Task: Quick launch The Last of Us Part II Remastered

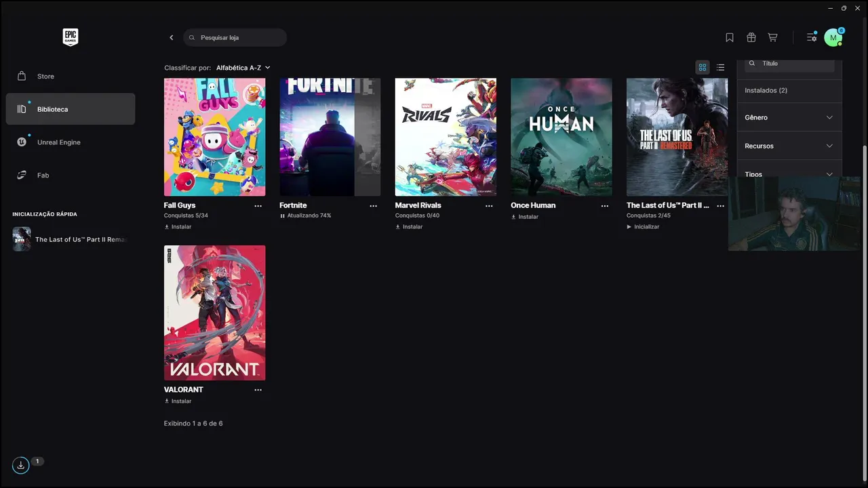Action: point(71,239)
